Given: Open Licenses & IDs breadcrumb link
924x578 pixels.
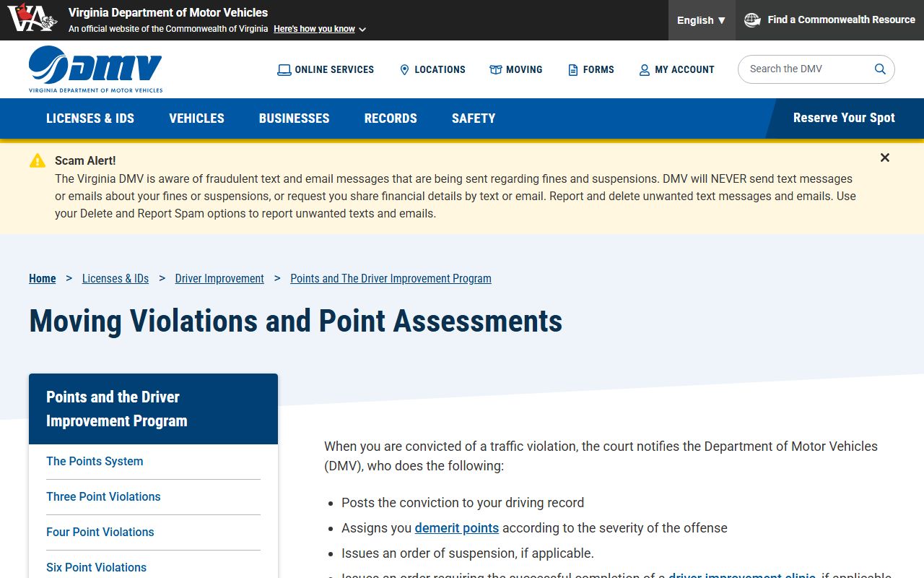Looking at the screenshot, I should click(115, 278).
